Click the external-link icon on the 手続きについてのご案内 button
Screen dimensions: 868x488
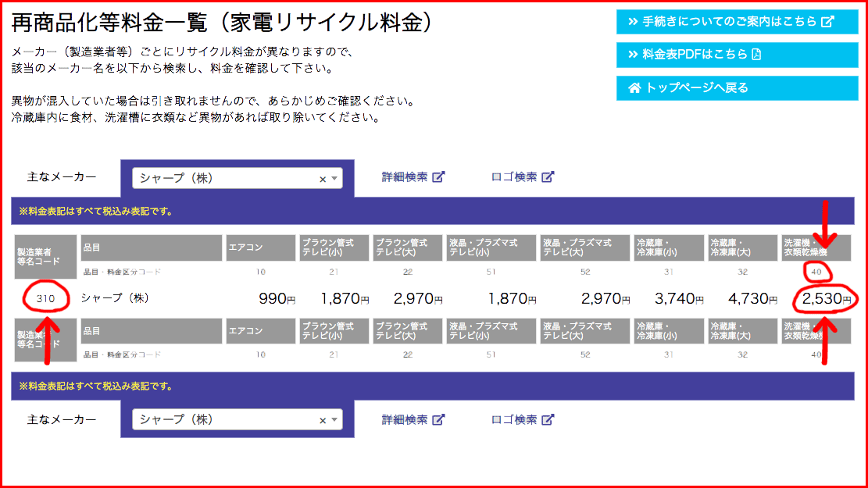828,22
